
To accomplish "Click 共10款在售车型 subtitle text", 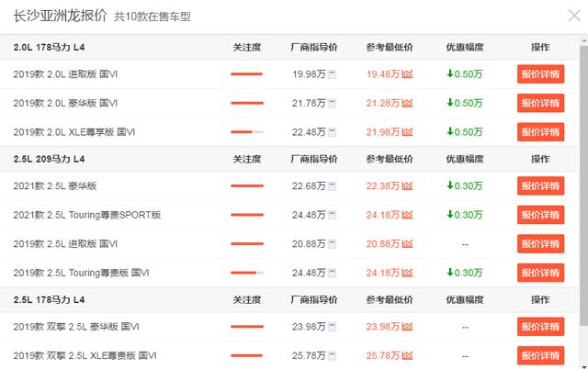I will click(x=153, y=17).
